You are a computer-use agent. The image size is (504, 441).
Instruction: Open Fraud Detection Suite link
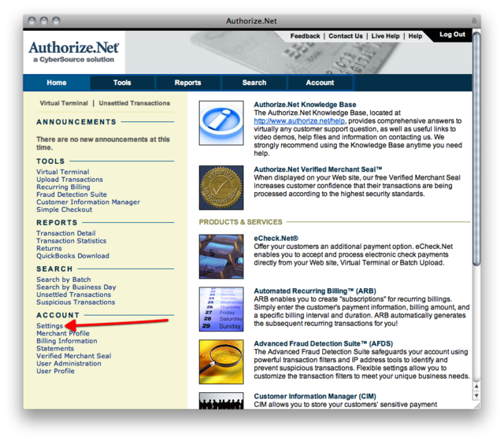tap(72, 195)
